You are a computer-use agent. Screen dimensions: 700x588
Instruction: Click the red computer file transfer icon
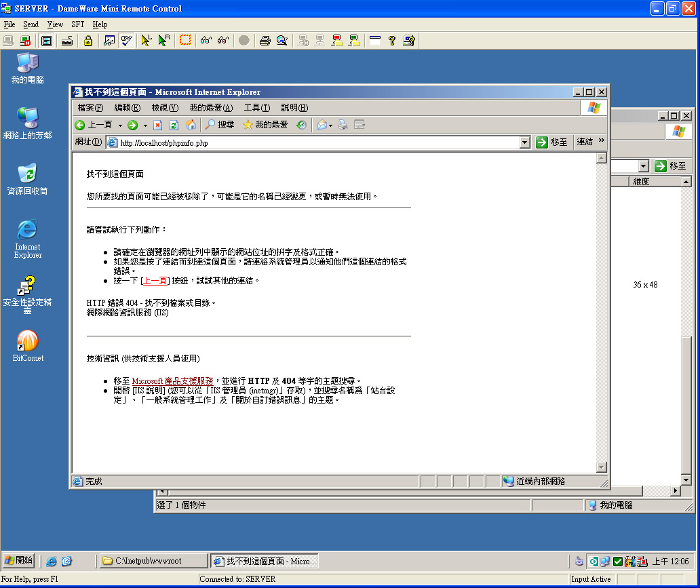[x=337, y=41]
